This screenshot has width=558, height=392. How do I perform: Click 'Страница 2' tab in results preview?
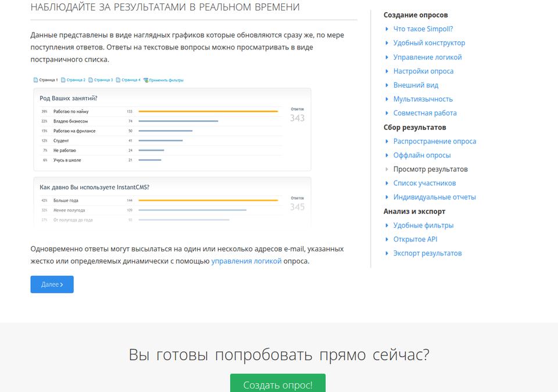point(76,80)
